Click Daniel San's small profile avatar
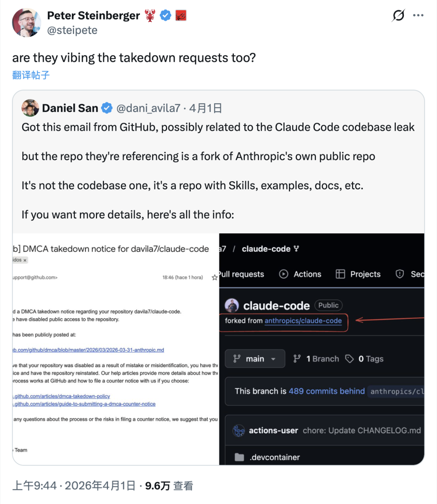Viewport: 437px width, 504px height. tap(30, 108)
